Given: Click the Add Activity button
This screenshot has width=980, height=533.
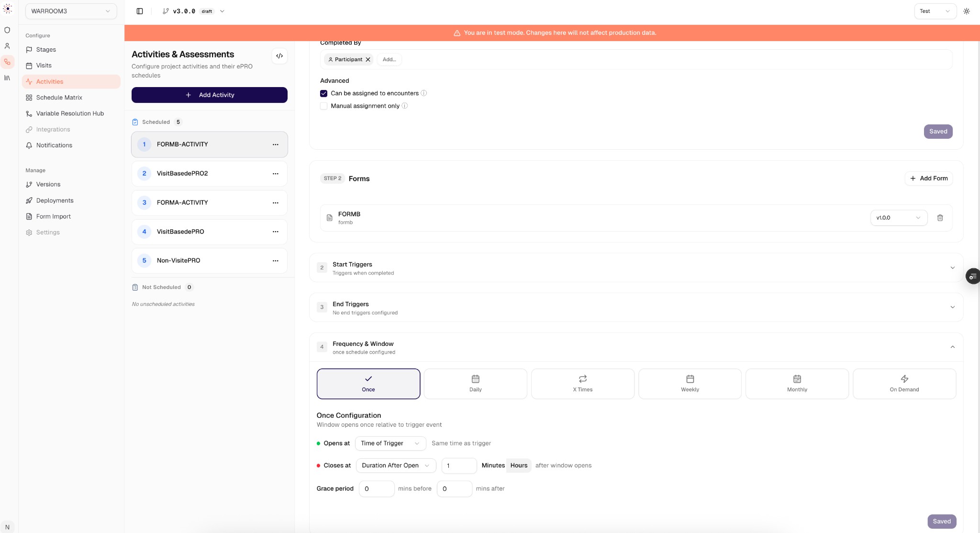Looking at the screenshot, I should 210,95.
